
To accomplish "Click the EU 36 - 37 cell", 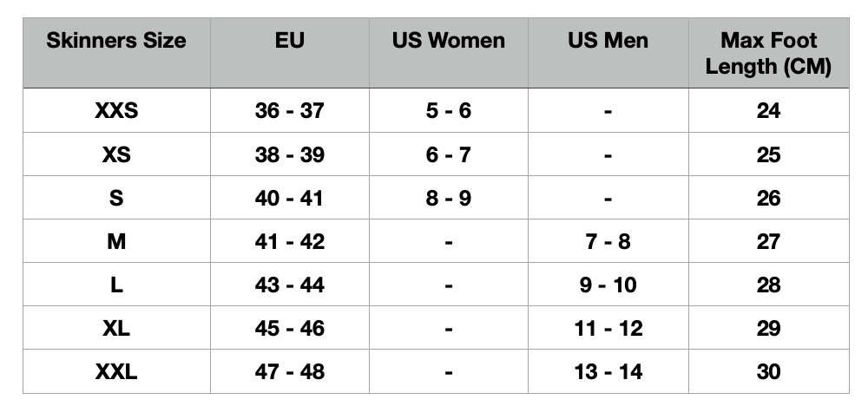I will point(290,111).
